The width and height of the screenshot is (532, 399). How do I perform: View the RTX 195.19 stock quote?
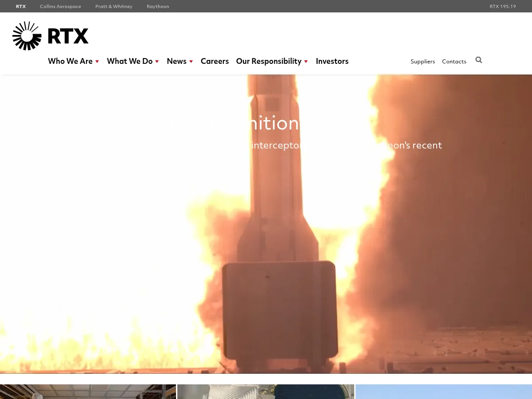point(502,6)
